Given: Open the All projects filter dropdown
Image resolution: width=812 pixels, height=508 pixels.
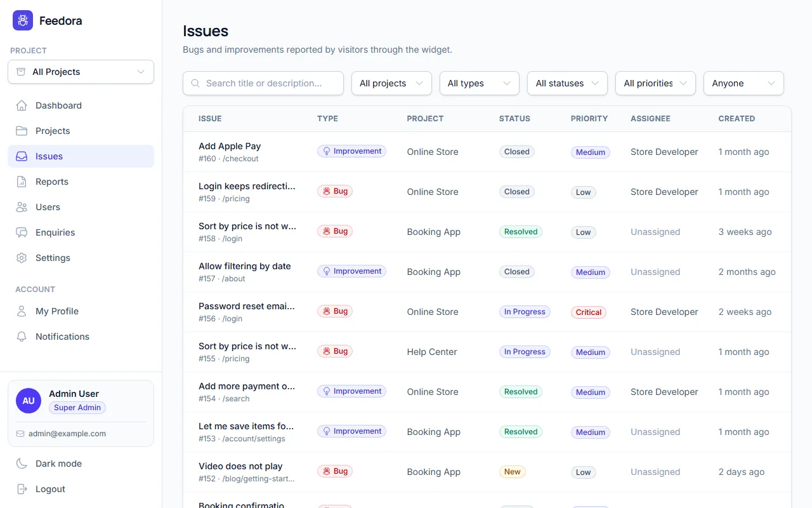Looking at the screenshot, I should 391,83.
